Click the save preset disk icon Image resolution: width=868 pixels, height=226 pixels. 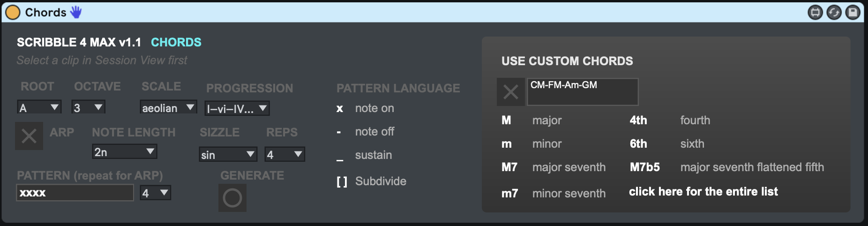point(853,12)
